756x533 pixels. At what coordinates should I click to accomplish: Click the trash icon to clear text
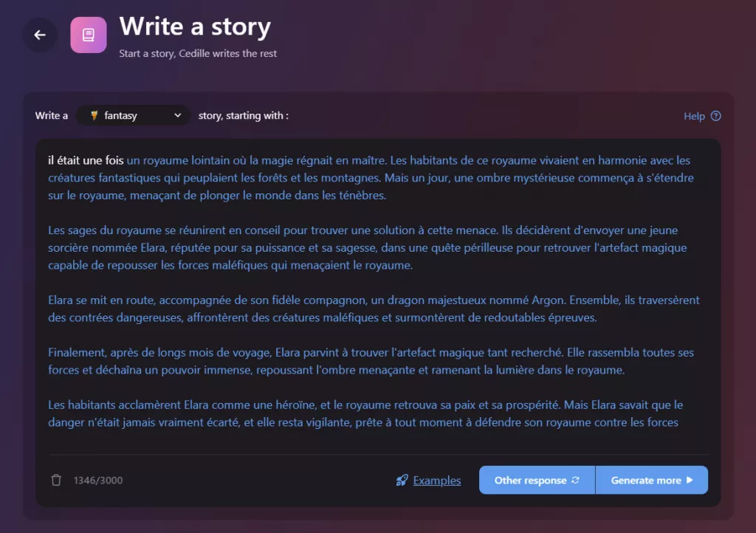[56, 480]
